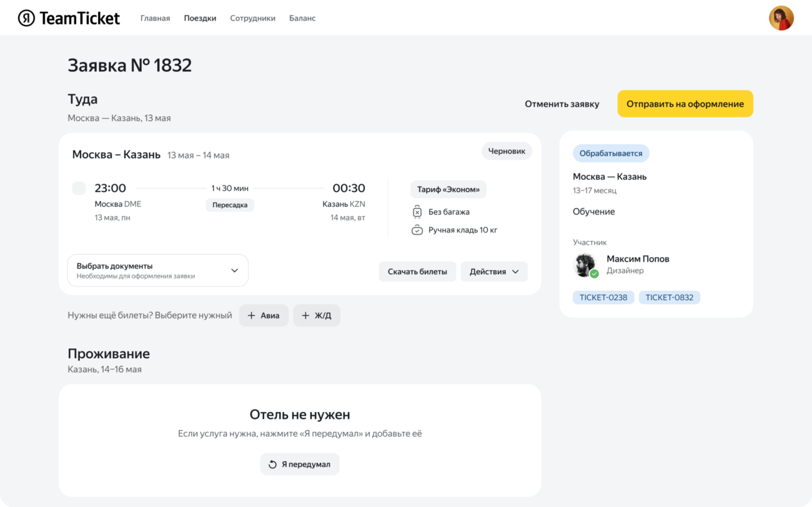The image size is (812, 507).
Task: Select the checkbox on the 23:00 flight row
Action: pyautogui.click(x=79, y=188)
